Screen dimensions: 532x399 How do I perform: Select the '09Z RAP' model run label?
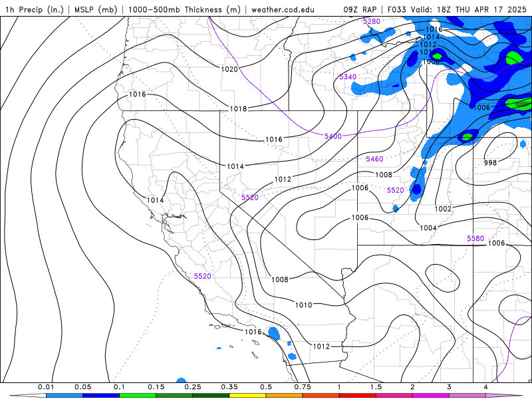coord(360,9)
